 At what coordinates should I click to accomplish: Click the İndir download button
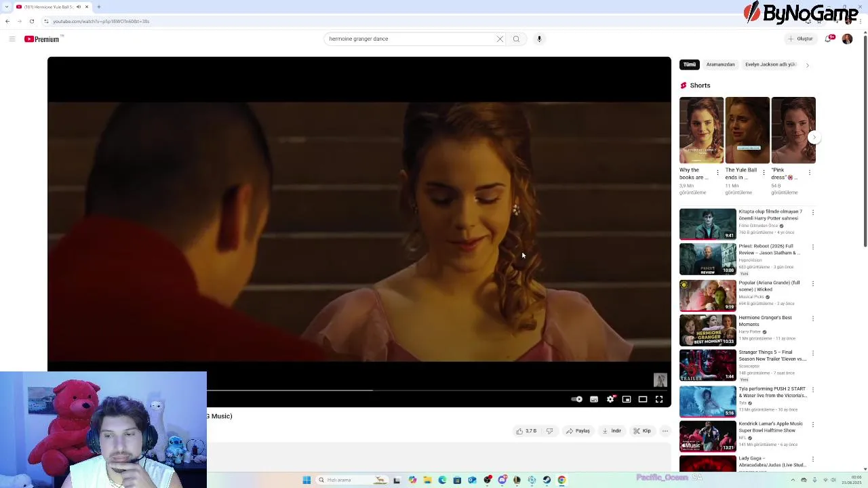click(x=612, y=431)
